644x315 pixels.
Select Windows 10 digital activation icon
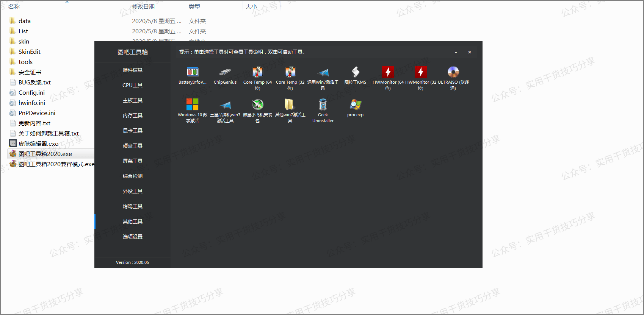pyautogui.click(x=192, y=105)
